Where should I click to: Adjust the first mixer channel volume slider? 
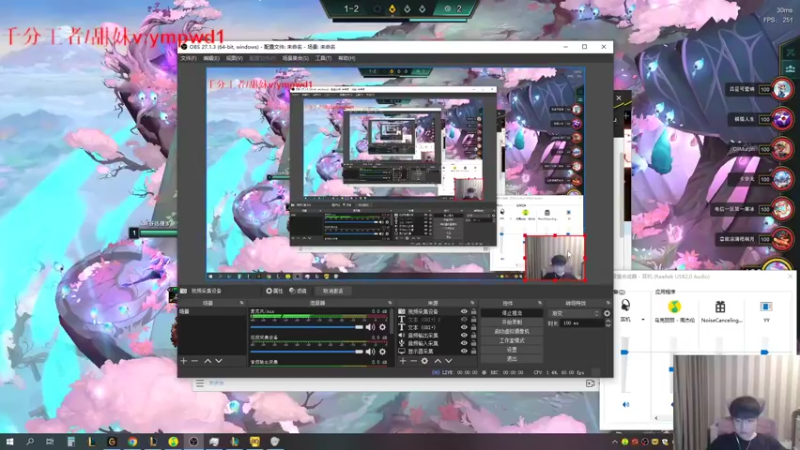(307, 327)
